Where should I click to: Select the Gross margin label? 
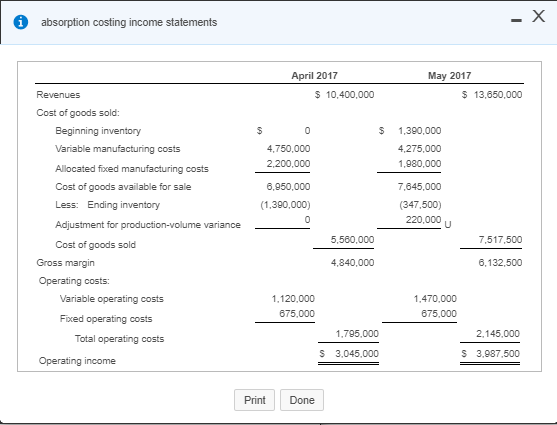65,263
